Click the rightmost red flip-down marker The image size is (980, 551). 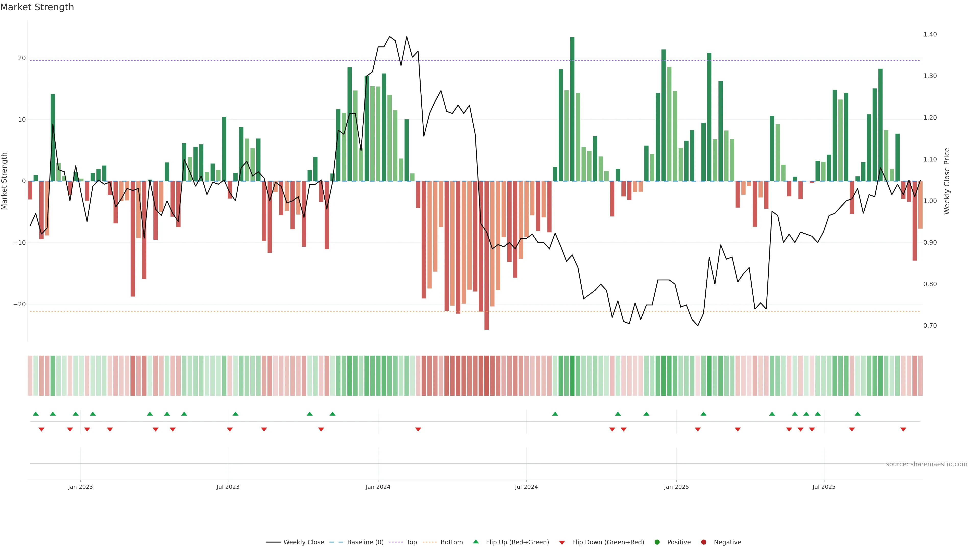(x=903, y=429)
